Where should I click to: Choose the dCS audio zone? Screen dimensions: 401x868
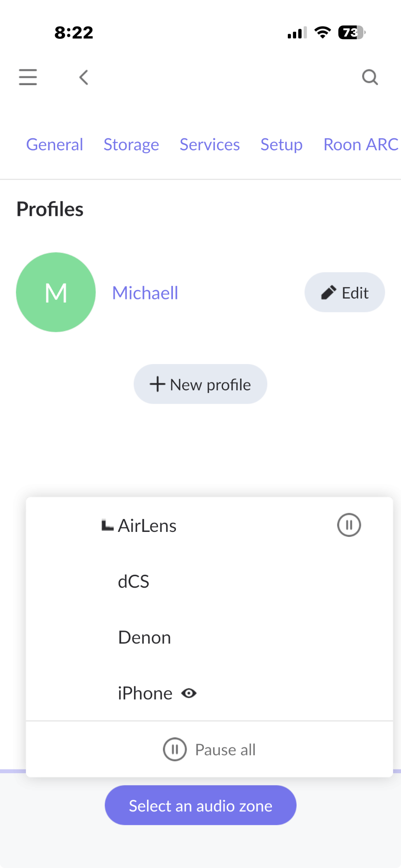click(134, 582)
